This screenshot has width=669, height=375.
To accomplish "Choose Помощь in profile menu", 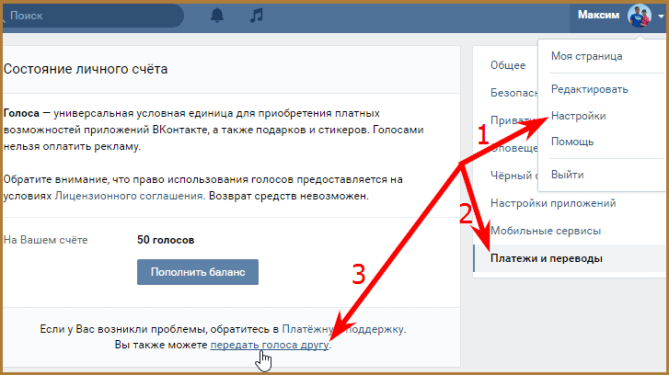I will (x=572, y=142).
